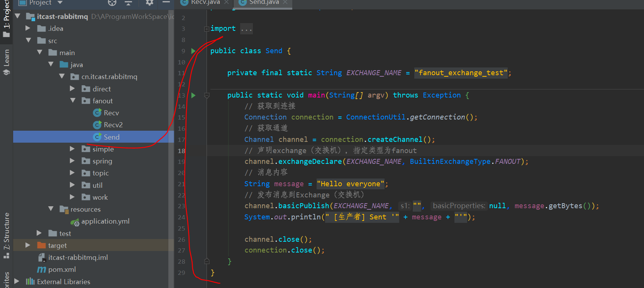644x288 pixels.
Task: Click line number 18 in the gutter
Action: (x=181, y=151)
